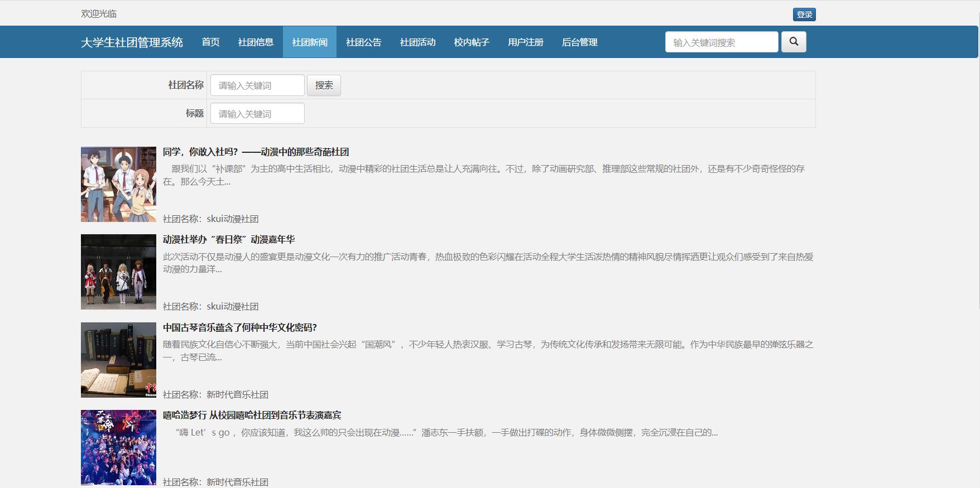Click the hip-hop crowd thumbnail image

tap(118, 447)
